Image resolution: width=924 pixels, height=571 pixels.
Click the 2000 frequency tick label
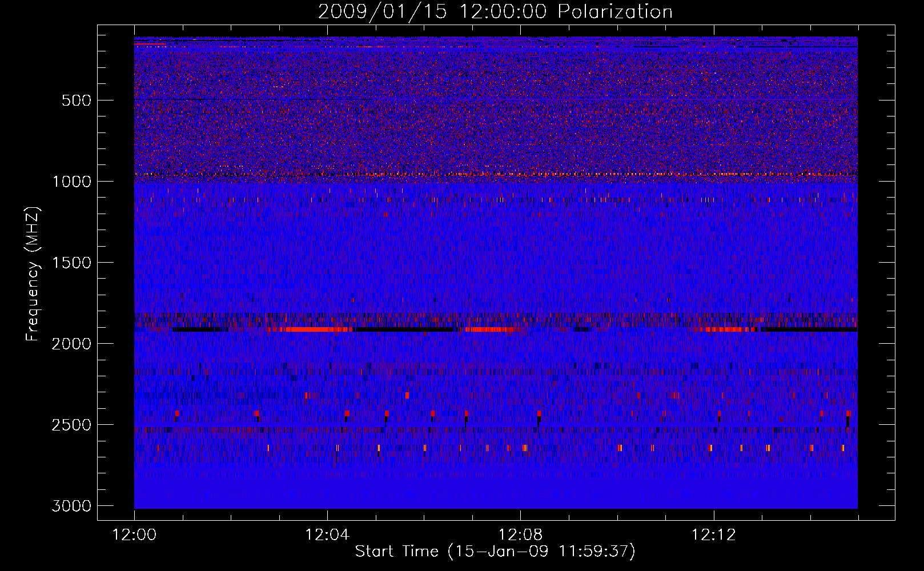pos(71,344)
